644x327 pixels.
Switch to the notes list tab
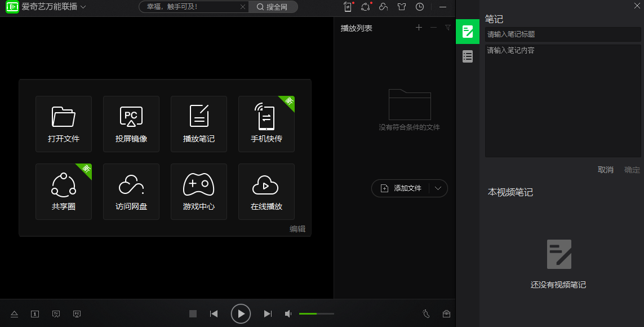click(x=468, y=56)
